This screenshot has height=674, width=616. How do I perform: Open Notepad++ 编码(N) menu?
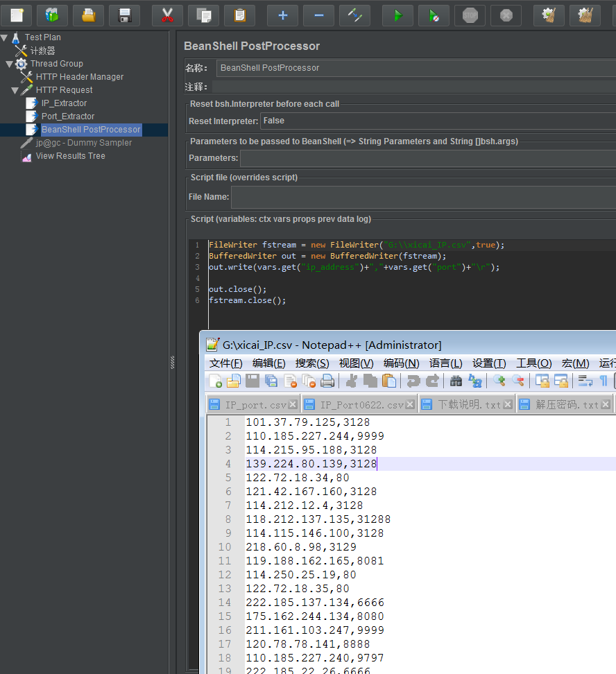(x=402, y=363)
